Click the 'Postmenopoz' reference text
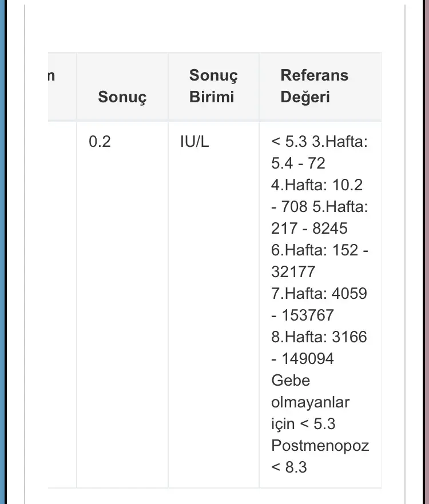The width and height of the screenshot is (429, 504). coord(320,446)
